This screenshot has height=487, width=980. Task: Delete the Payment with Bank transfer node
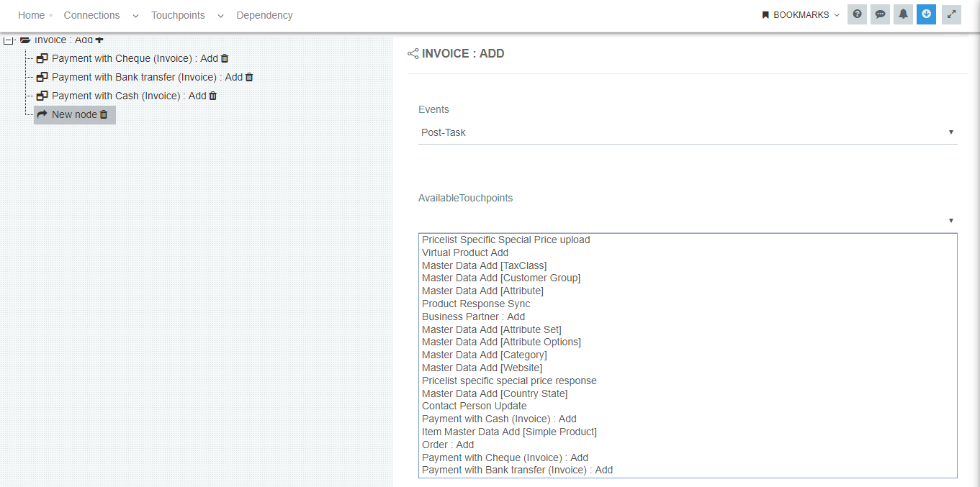[x=249, y=77]
